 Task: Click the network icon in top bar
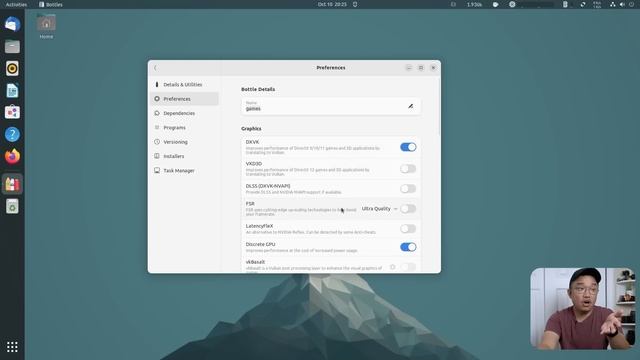[613, 4]
